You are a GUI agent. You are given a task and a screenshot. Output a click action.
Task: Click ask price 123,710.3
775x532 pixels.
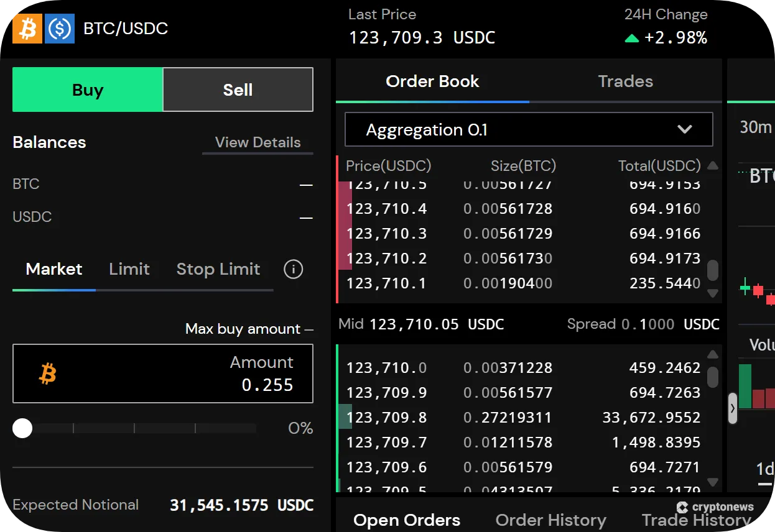386,234
